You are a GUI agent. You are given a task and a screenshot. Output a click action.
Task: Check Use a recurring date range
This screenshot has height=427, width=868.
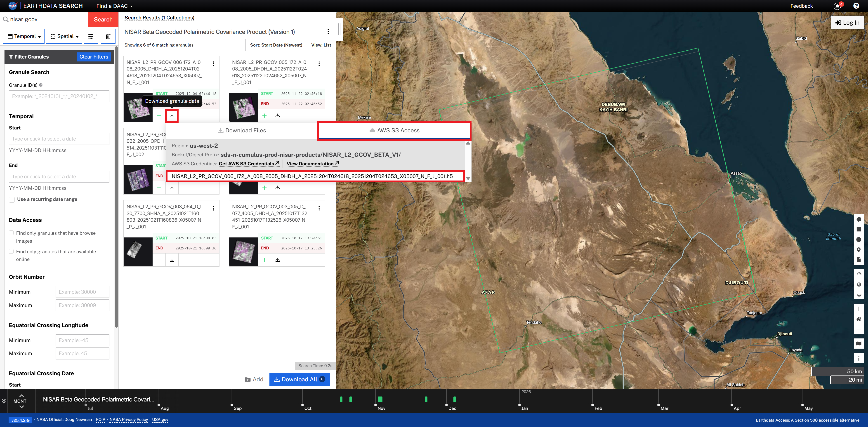click(12, 199)
